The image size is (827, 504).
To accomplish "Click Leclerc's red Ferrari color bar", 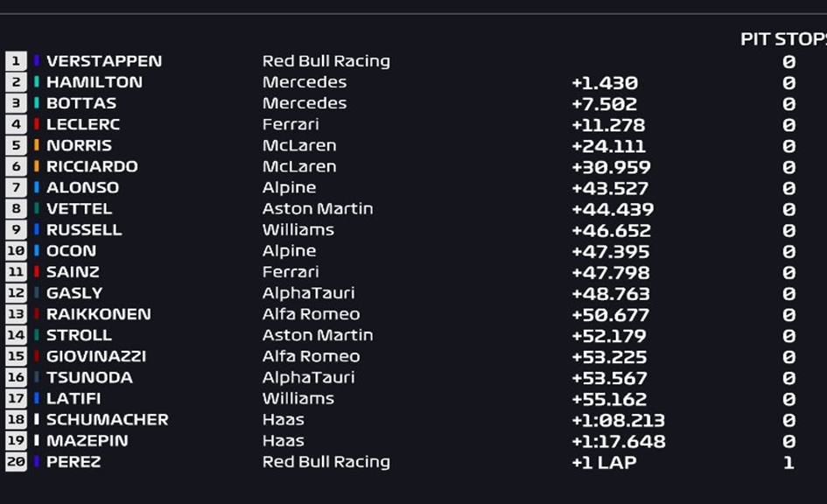I will click(37, 124).
